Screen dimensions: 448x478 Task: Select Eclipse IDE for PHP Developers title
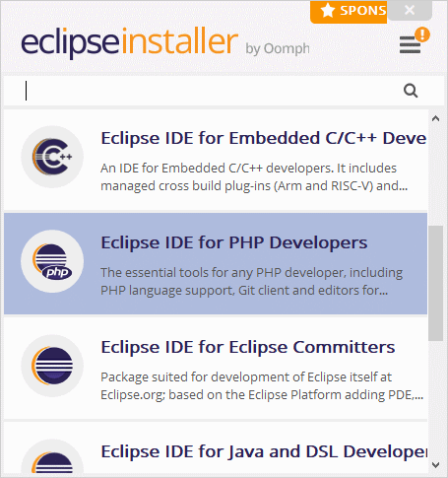[234, 242]
